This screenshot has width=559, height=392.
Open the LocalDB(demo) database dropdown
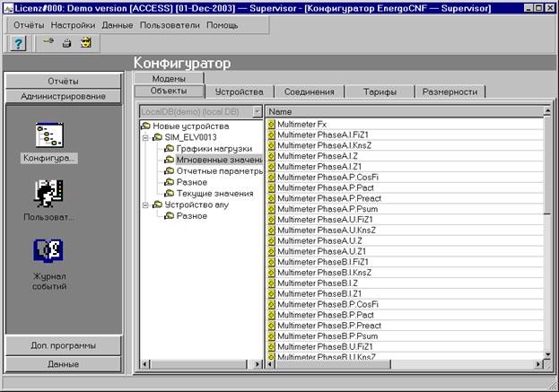click(x=257, y=111)
